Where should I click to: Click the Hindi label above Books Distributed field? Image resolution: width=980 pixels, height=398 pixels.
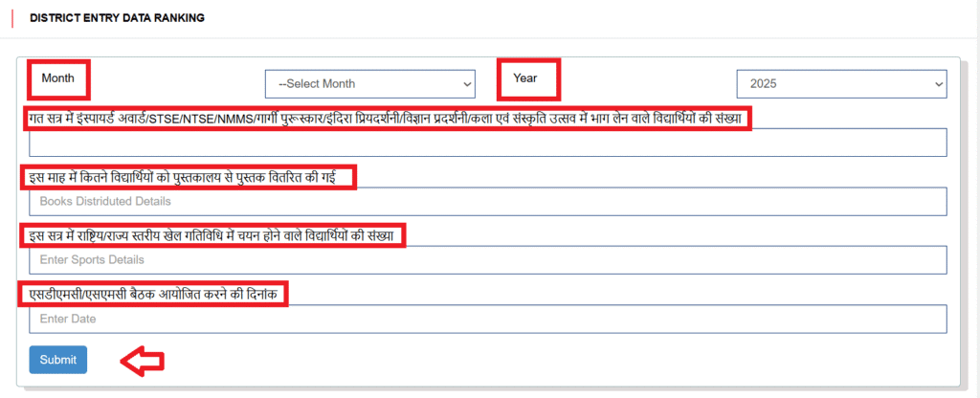click(x=188, y=177)
